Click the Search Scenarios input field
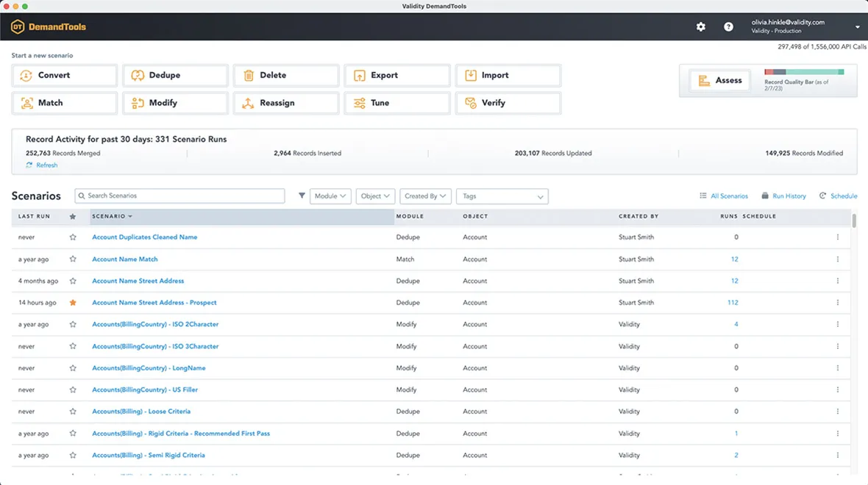Screen dimensions: 868x485 [180, 195]
